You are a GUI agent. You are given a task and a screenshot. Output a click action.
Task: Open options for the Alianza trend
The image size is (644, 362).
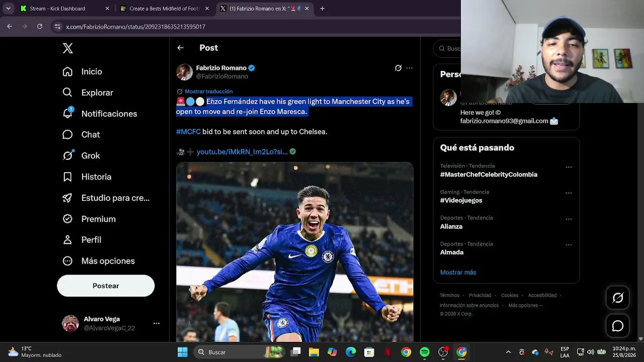point(569,219)
